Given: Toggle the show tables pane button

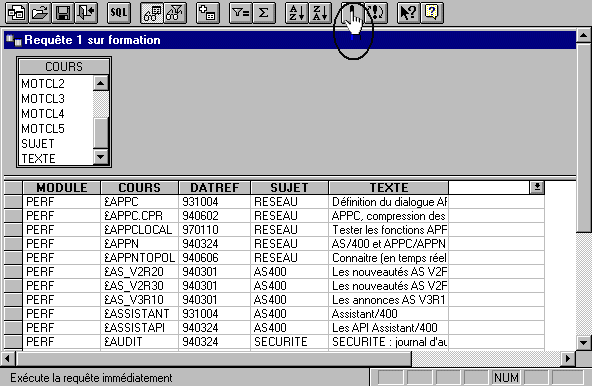Looking at the screenshot, I should click(152, 13).
